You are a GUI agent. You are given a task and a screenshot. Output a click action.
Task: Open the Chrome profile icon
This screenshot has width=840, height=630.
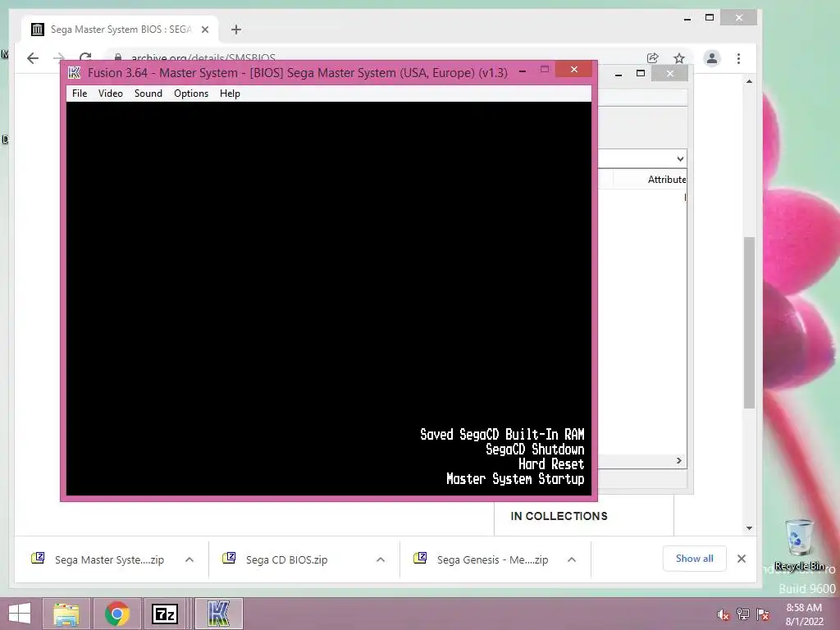tap(711, 58)
